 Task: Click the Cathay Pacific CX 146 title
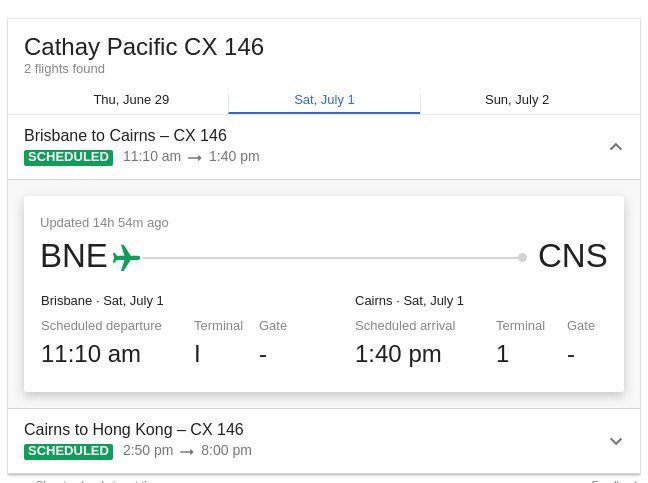click(144, 47)
